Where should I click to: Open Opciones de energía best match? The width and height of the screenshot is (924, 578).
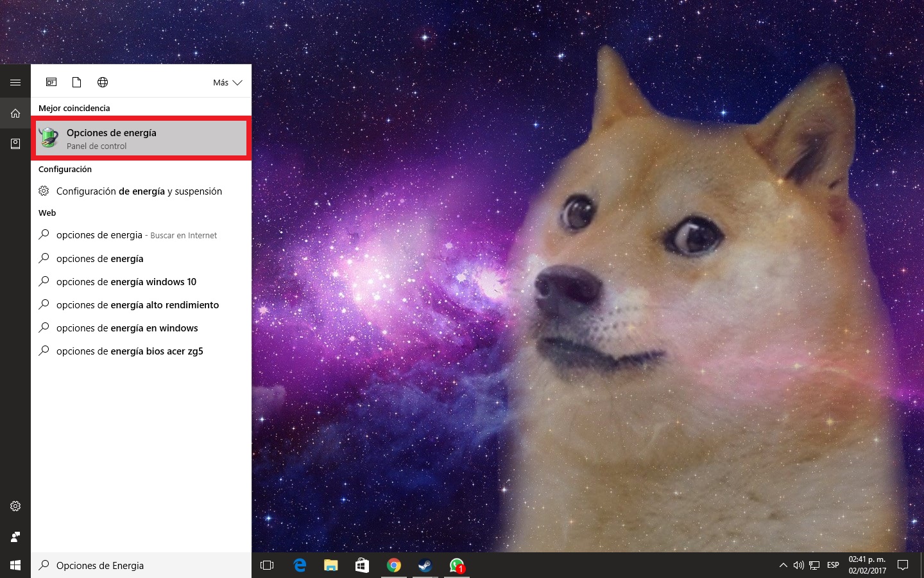141,138
